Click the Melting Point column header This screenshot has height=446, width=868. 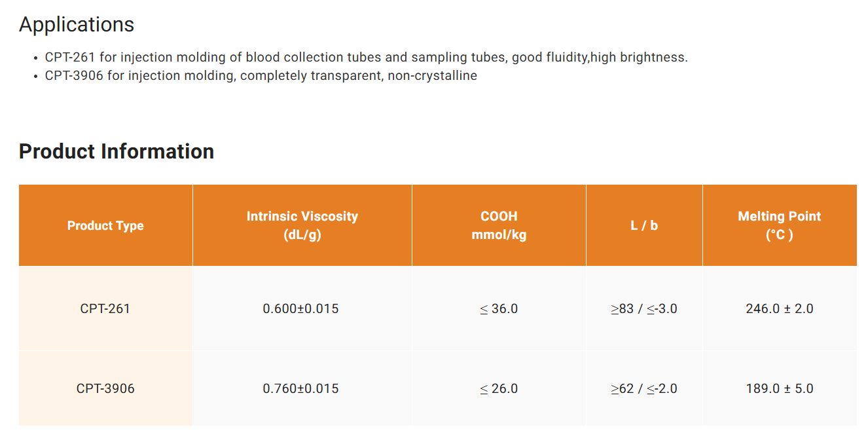(779, 225)
